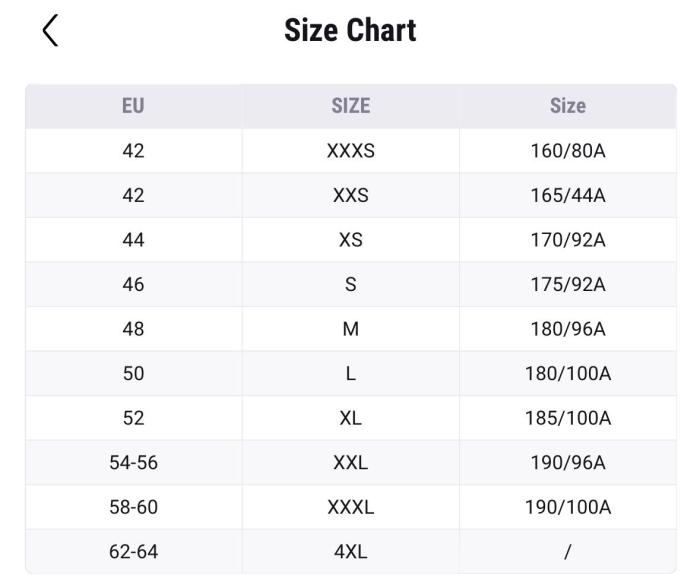Select the XXS size cell
Image resolution: width=700 pixels, height=585 pixels.
point(350,196)
